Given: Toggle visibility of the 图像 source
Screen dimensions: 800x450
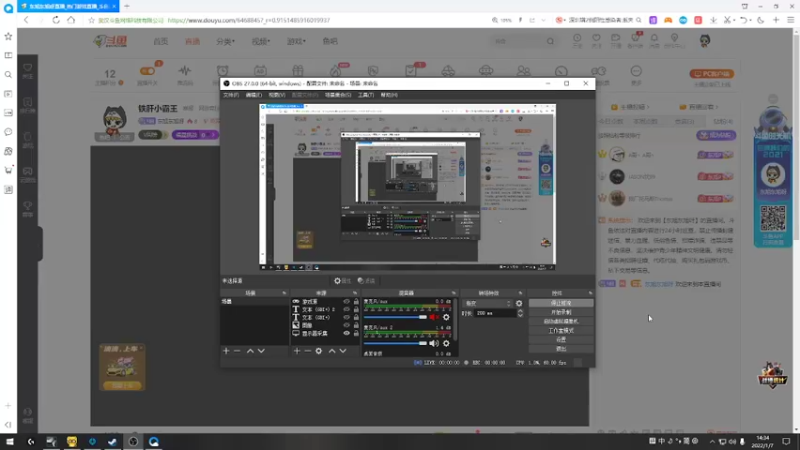Looking at the screenshot, I should coord(346,326).
